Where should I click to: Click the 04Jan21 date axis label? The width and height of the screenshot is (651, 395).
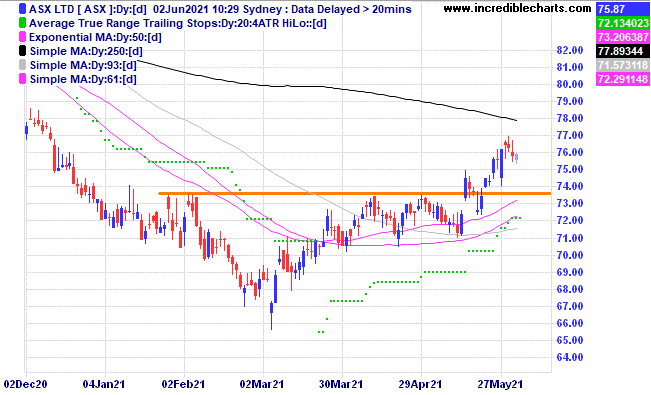click(x=104, y=385)
